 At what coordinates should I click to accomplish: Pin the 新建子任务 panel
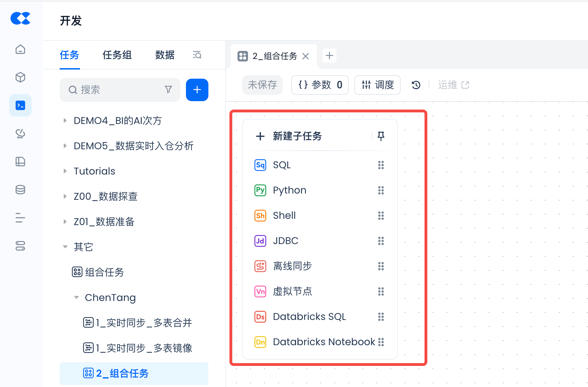click(x=381, y=136)
